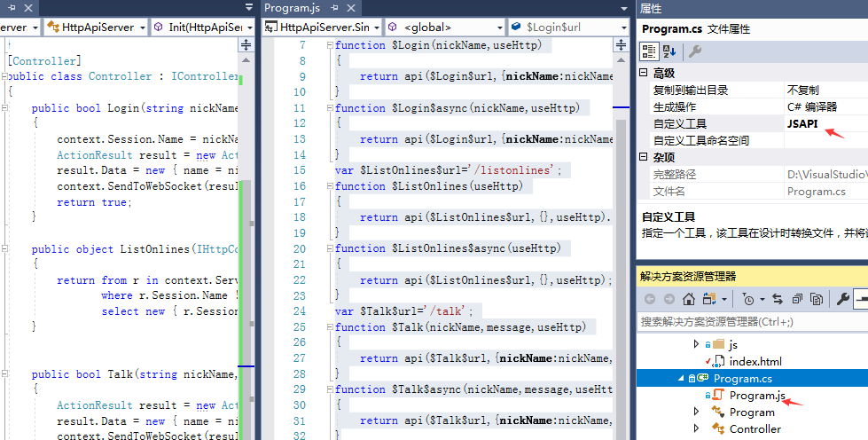Open HttpApiServer type dropdown in left editor
Image resolution: width=868 pixels, height=440 pixels.
(x=143, y=27)
